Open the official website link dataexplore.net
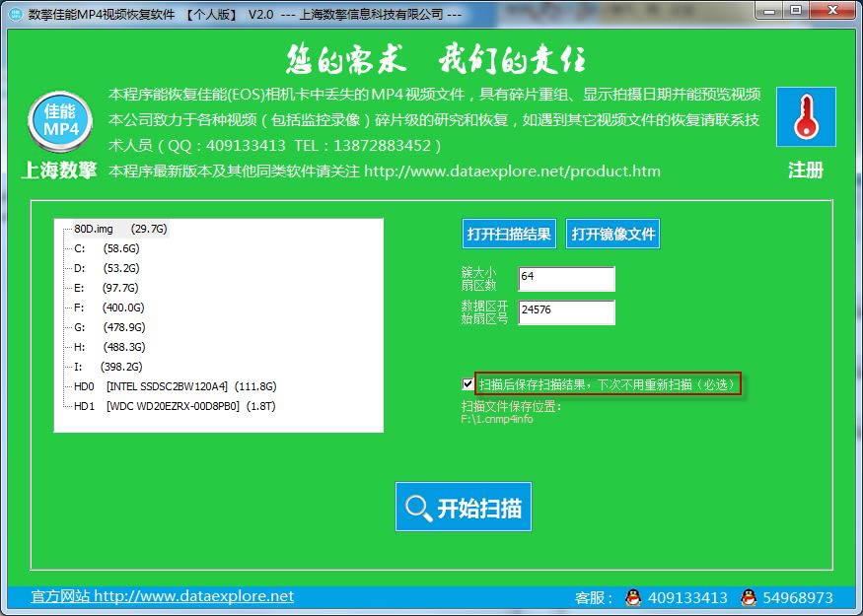Viewport: 863px width, 616px height. click(x=163, y=596)
